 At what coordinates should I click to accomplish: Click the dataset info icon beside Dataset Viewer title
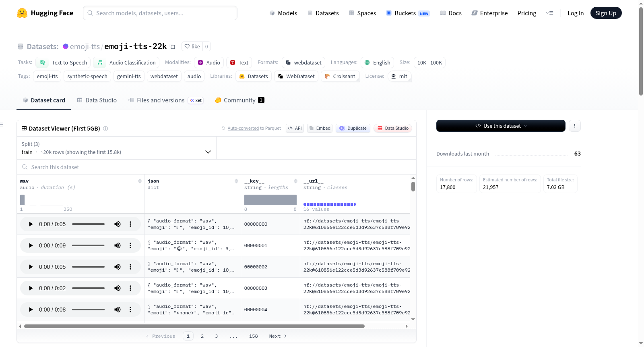(x=105, y=129)
